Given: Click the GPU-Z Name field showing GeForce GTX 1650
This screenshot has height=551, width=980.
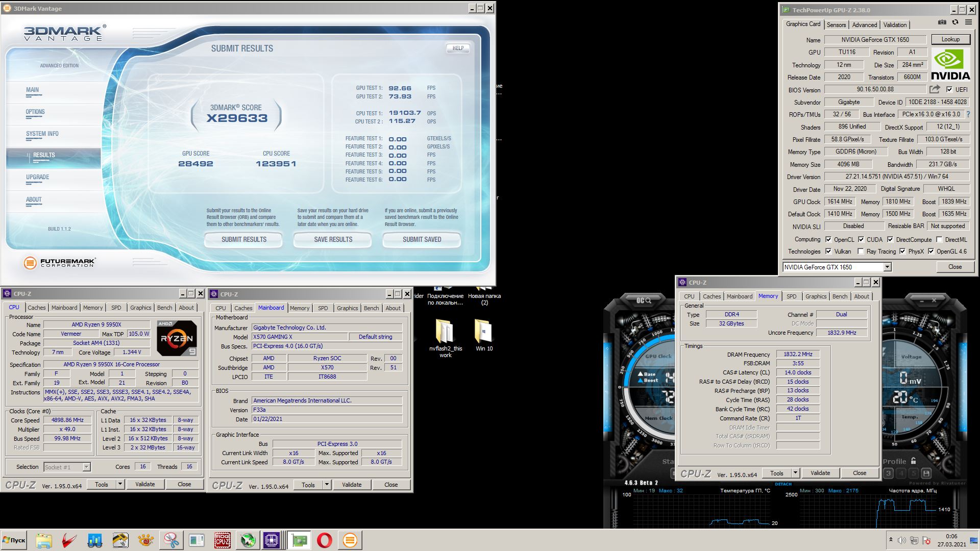Looking at the screenshot, I should click(x=875, y=40).
